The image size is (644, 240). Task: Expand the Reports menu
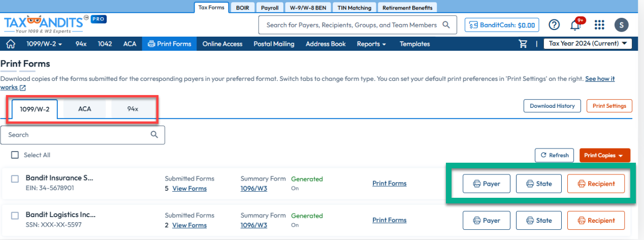371,44
